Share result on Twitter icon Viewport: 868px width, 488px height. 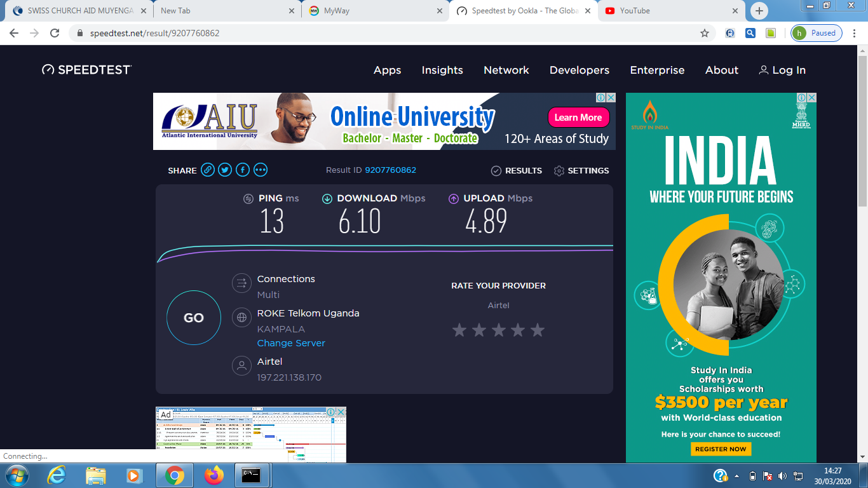pos(225,170)
